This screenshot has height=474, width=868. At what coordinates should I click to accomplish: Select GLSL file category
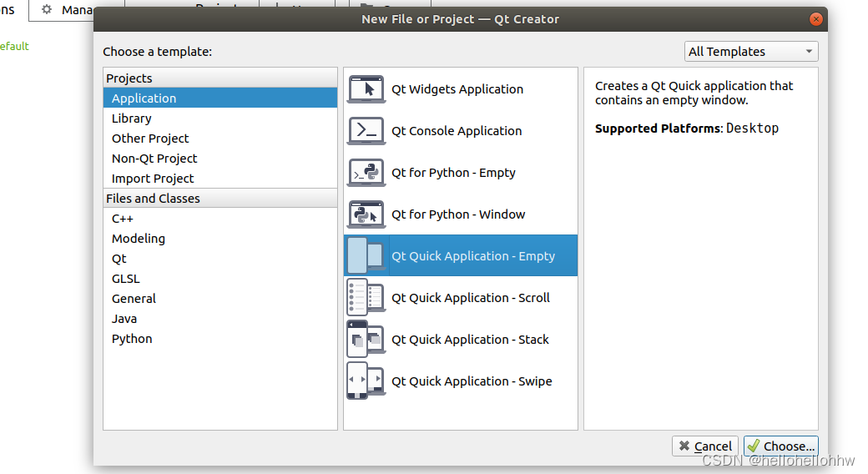pos(220,279)
